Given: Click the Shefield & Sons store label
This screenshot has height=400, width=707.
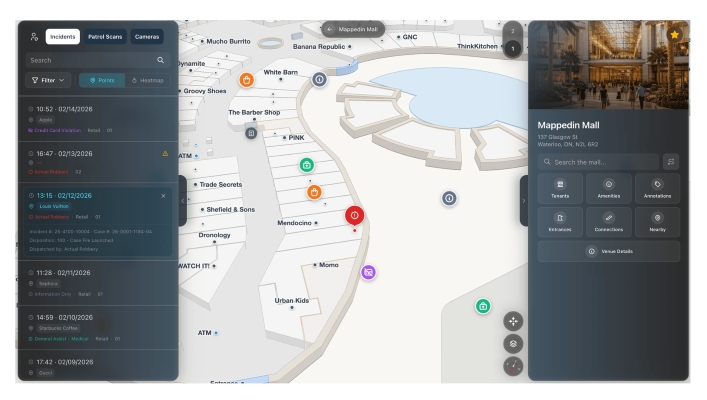Looking at the screenshot, I should [x=230, y=210].
